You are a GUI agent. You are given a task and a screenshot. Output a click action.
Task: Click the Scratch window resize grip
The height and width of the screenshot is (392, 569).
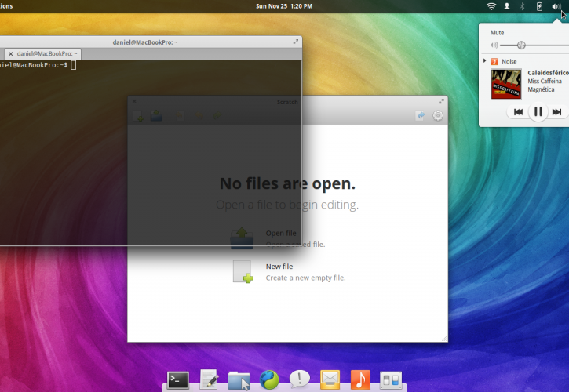pos(444,339)
